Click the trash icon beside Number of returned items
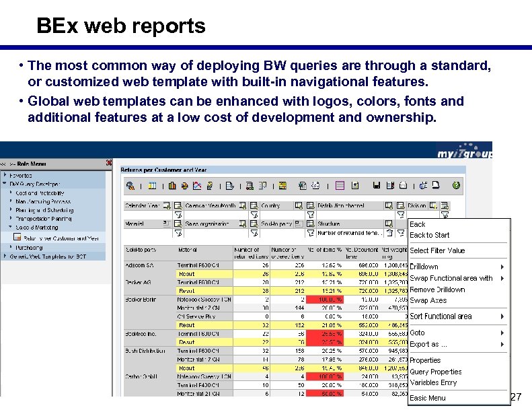Image resolution: width=532 pixels, height=410 pixels. pos(390,233)
